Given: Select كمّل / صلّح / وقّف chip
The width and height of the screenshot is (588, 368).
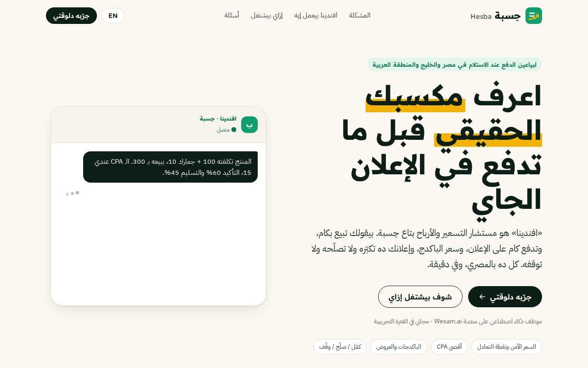Looking at the screenshot, I should click(x=340, y=347).
